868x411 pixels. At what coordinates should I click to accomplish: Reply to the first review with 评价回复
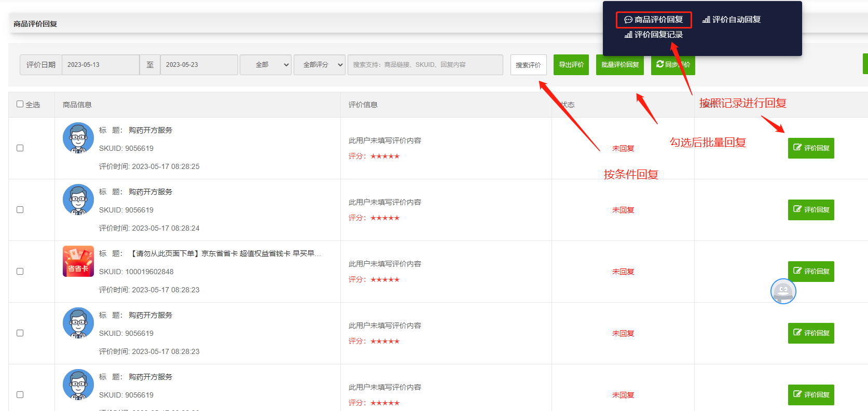point(810,148)
